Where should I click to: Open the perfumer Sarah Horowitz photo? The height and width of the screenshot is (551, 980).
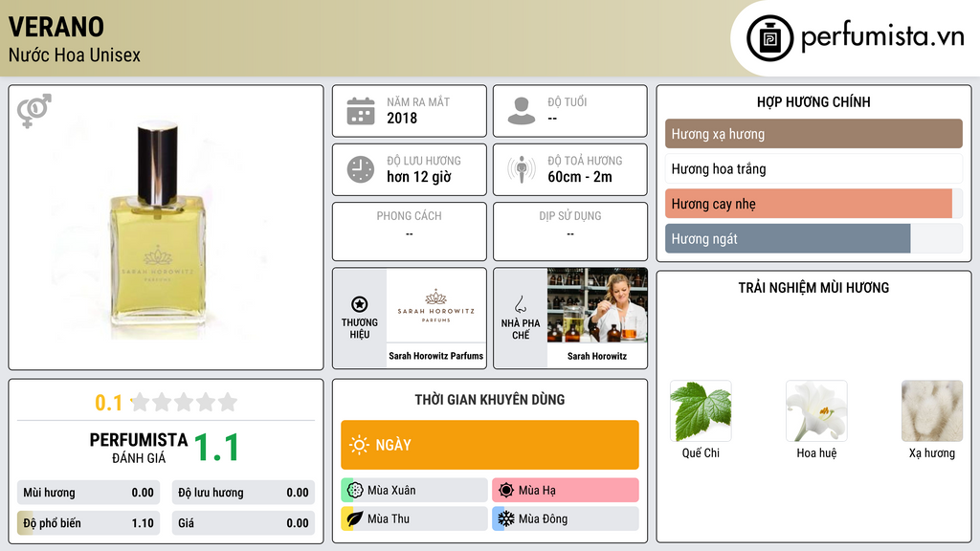[597, 305]
